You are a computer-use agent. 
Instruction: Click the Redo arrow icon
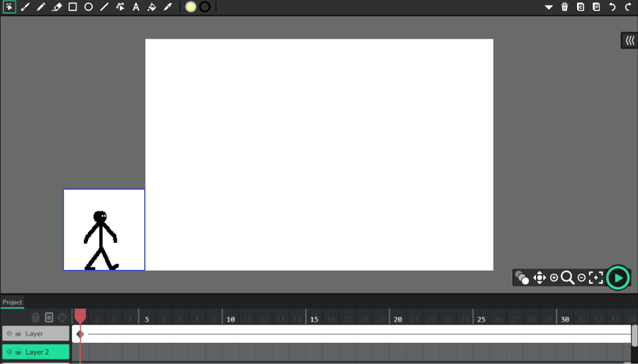[x=628, y=7]
